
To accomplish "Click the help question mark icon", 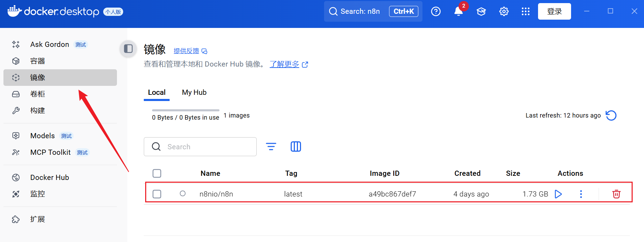I will [436, 11].
